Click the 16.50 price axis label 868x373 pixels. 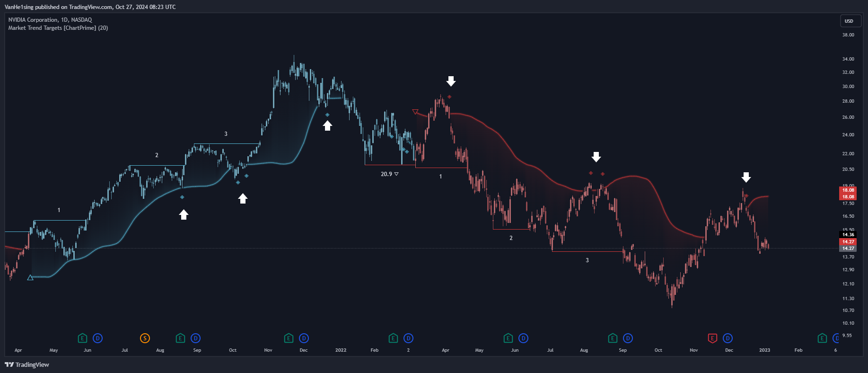[848, 216]
